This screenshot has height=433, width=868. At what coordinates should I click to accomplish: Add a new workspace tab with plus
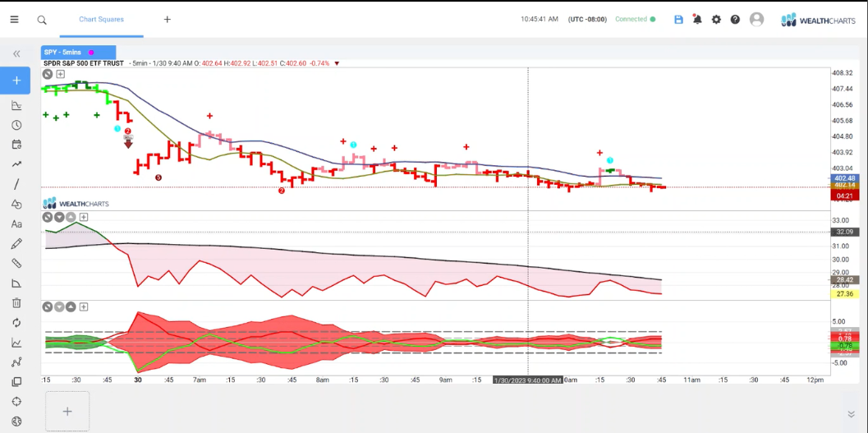click(x=168, y=20)
